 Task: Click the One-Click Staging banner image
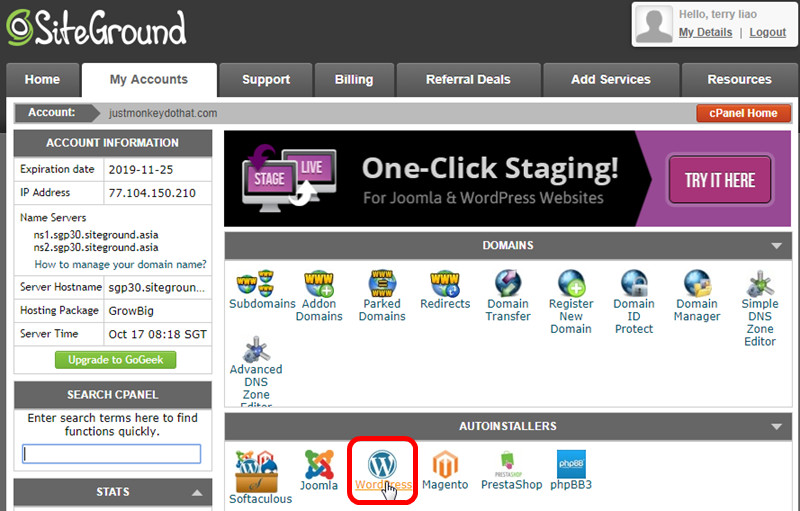(507, 178)
